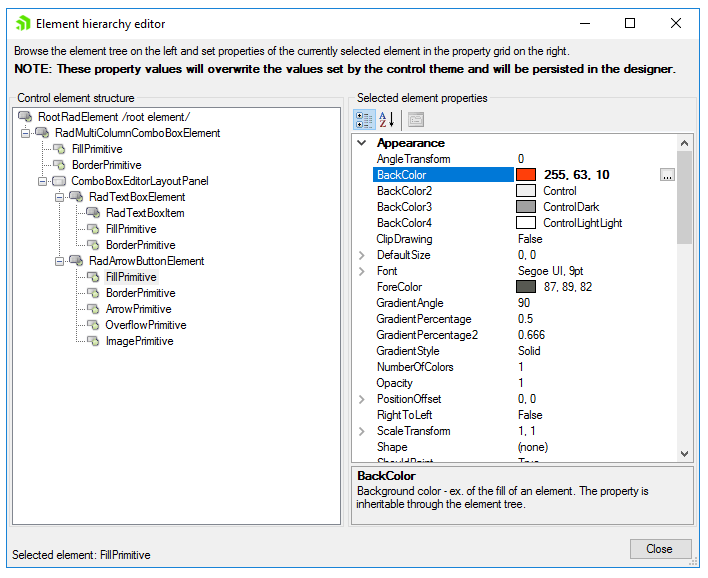
Task: Click the BackColor4 ControlLightLight swatch
Action: (526, 223)
